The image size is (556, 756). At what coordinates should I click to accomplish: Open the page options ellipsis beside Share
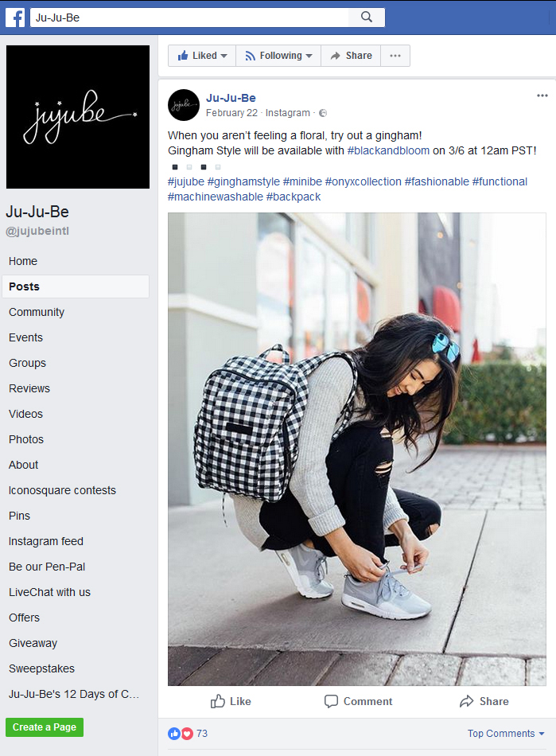[395, 56]
